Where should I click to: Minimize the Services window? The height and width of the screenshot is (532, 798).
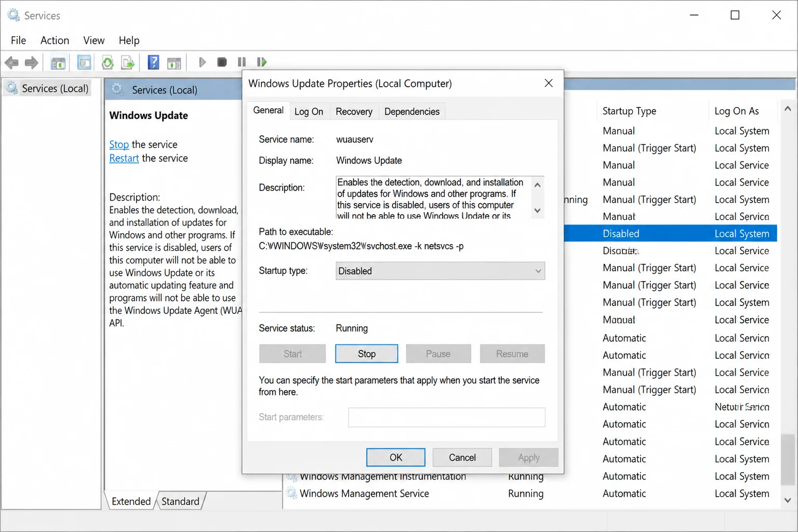coord(694,15)
